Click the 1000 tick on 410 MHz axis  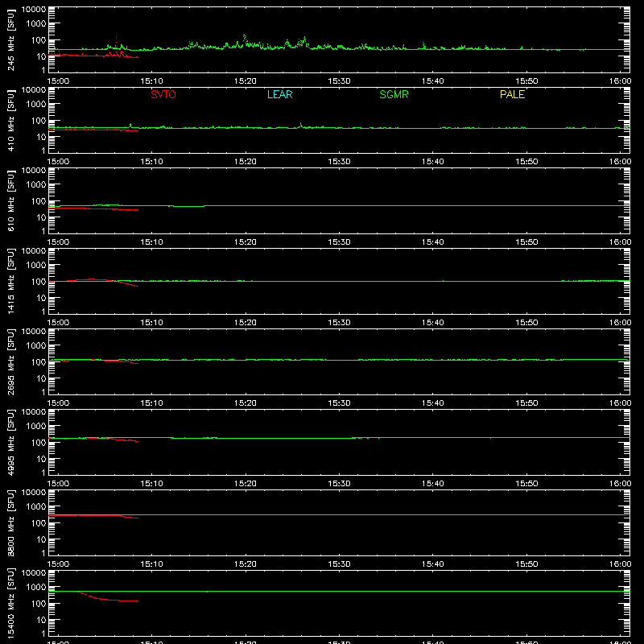coord(36,105)
